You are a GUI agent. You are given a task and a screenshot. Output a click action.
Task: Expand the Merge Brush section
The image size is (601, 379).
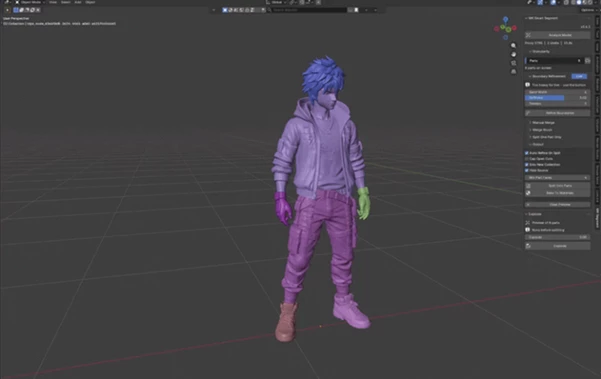[x=541, y=130]
